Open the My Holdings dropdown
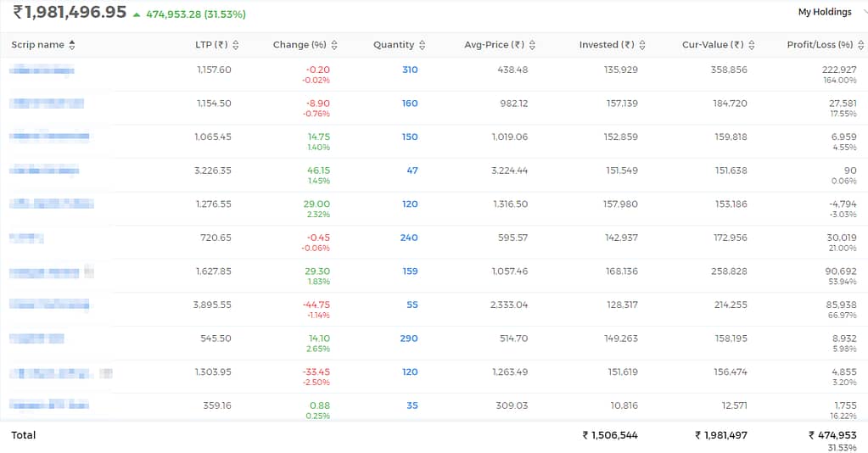The image size is (868, 453). 831,12
